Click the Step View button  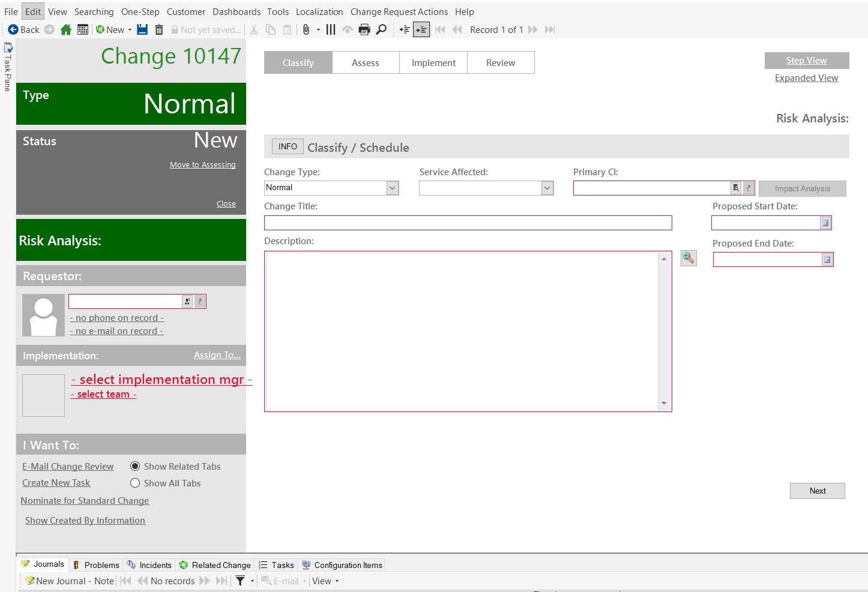(806, 61)
